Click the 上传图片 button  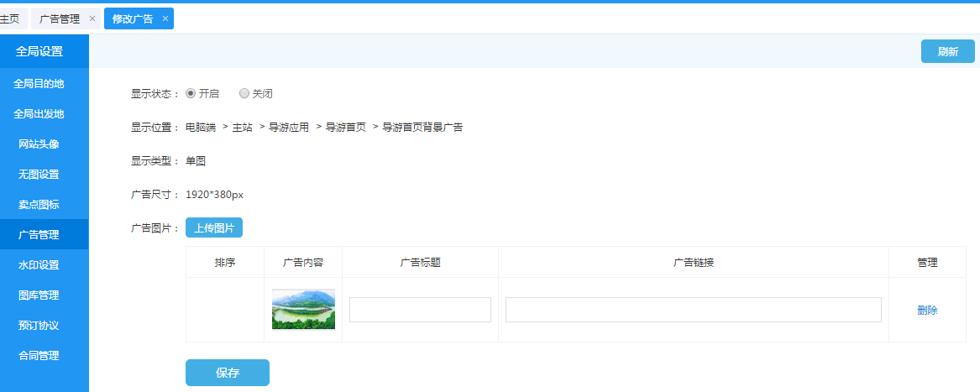click(x=214, y=227)
